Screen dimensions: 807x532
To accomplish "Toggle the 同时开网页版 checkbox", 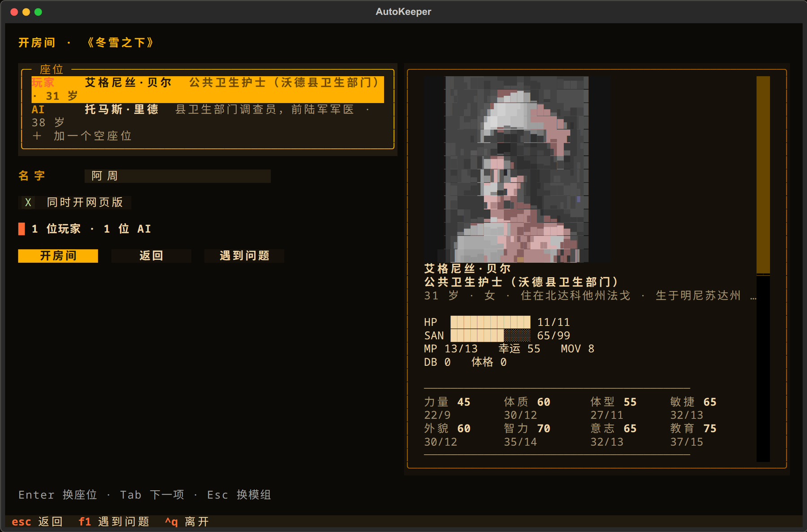I will 75,202.
